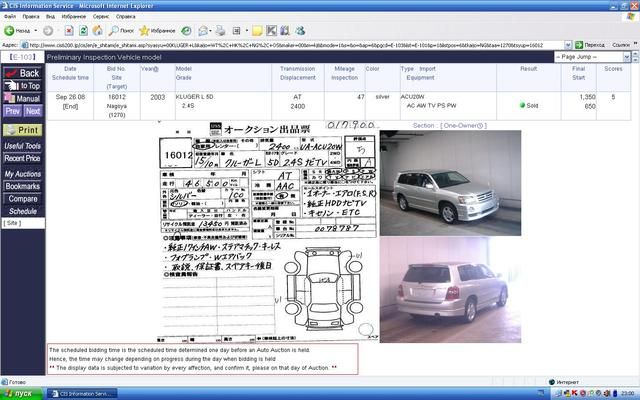
Task: Click the Print icon in the IE toolbar
Action: [x=220, y=31]
